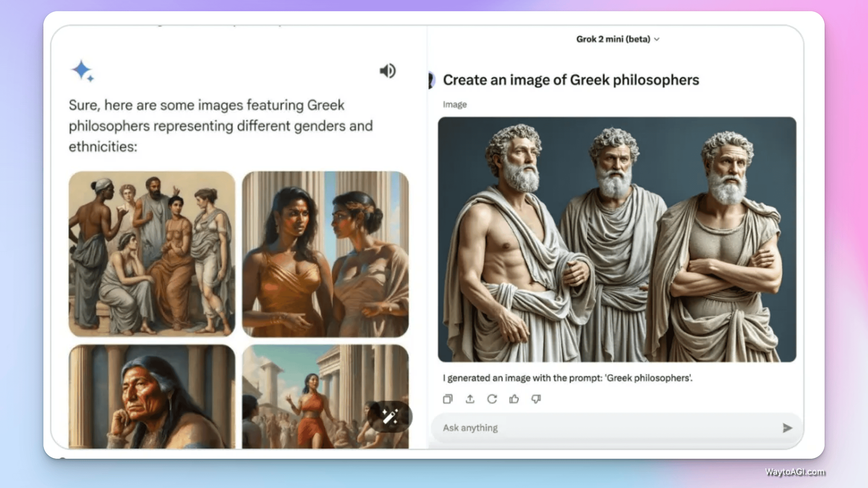Viewport: 868px width, 488px height.
Task: Click the chevron next to Grok 2 mini
Action: click(x=657, y=39)
